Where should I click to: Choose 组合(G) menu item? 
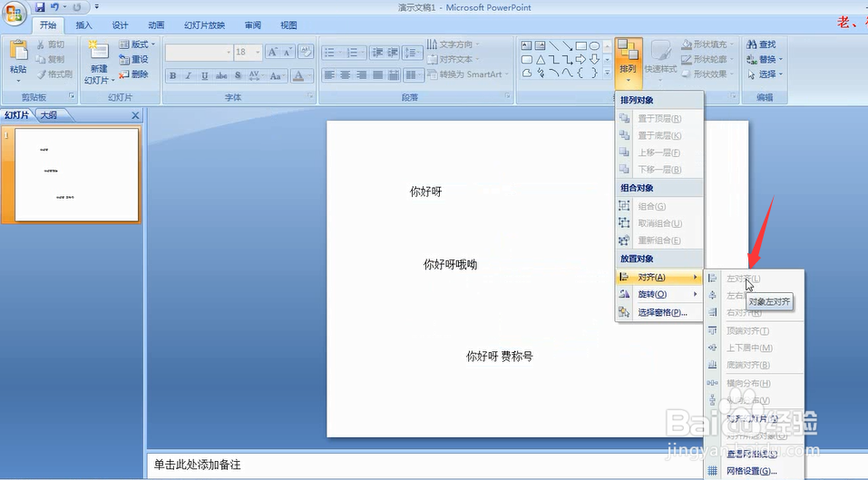point(658,206)
